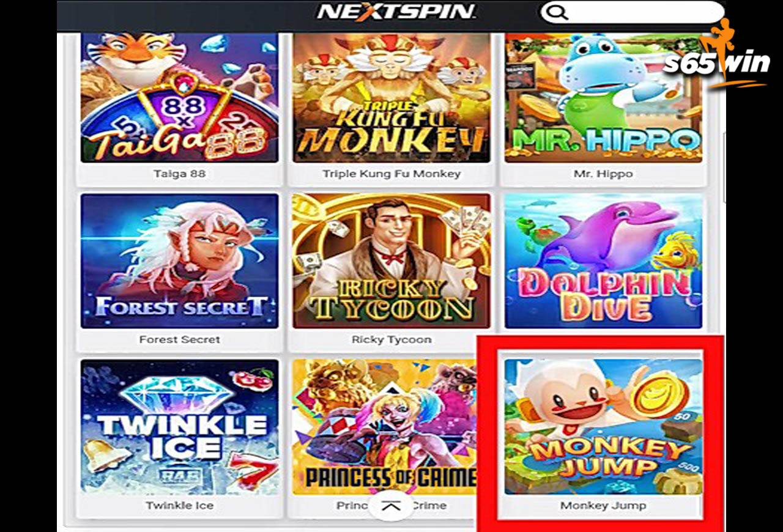Open the Mr. Hippo game thumbnail

click(x=603, y=97)
